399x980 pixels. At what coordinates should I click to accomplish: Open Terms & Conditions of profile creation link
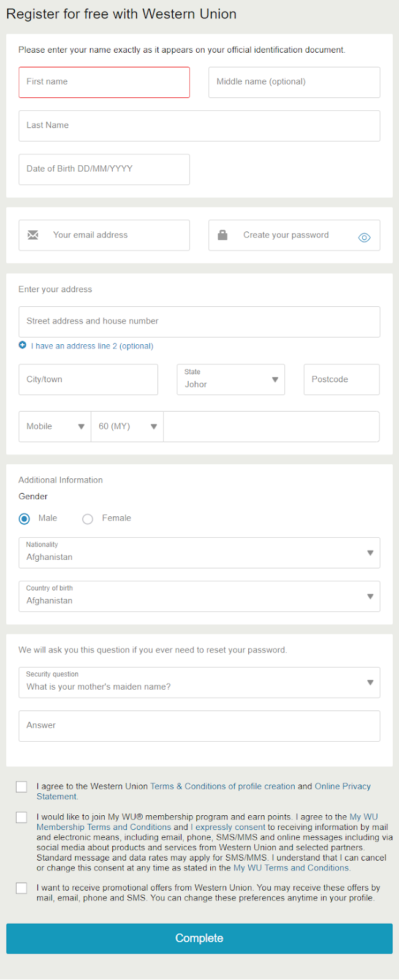point(222,786)
